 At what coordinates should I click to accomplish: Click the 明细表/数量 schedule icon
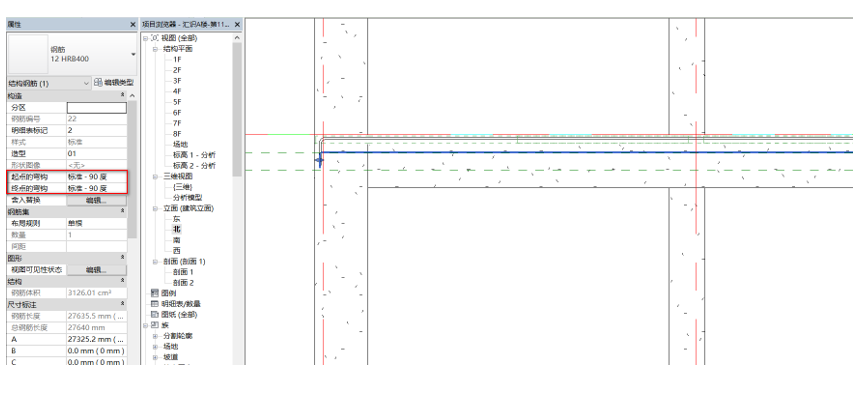(155, 304)
